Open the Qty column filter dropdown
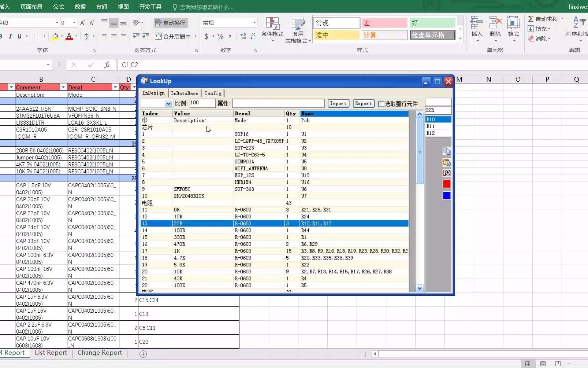Viewport: 588px width, 368px height. pyautogui.click(x=134, y=87)
